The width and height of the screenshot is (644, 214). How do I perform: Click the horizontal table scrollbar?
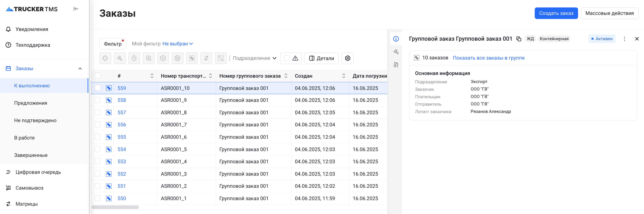click(x=115, y=207)
